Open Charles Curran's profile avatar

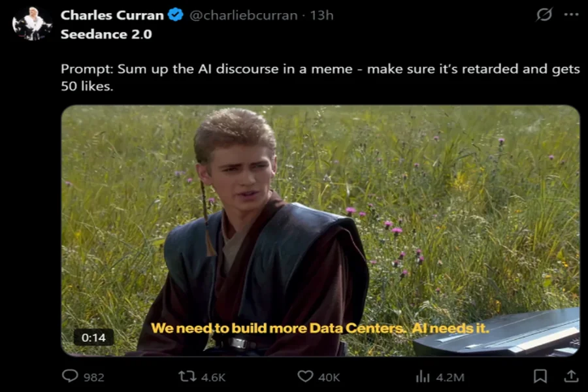point(32,24)
